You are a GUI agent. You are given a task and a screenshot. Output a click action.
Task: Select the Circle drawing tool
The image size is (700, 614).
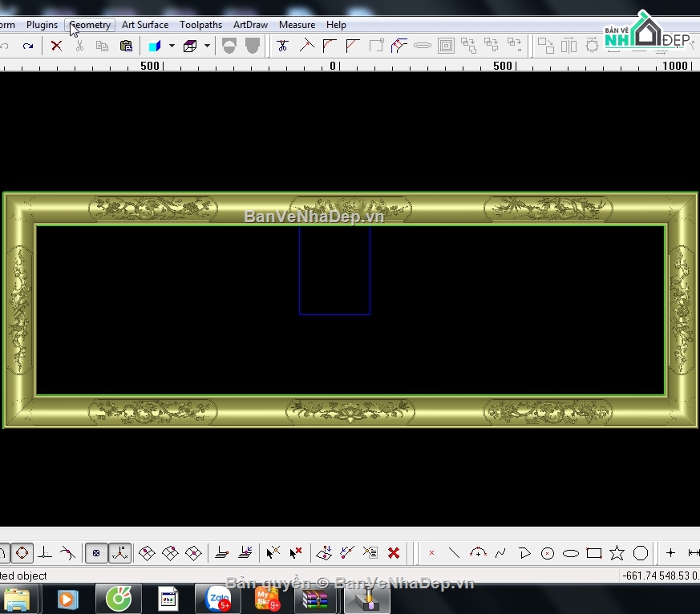pyautogui.click(x=548, y=554)
